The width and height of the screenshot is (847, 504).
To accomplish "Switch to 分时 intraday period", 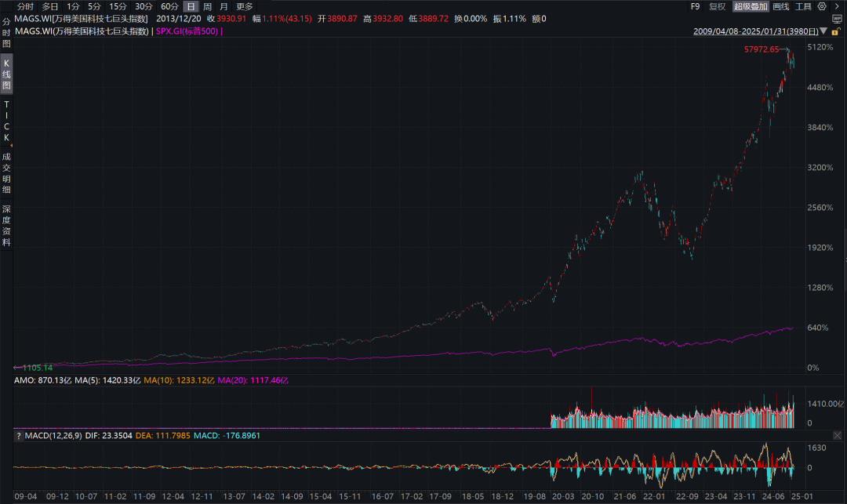I will (x=25, y=6).
